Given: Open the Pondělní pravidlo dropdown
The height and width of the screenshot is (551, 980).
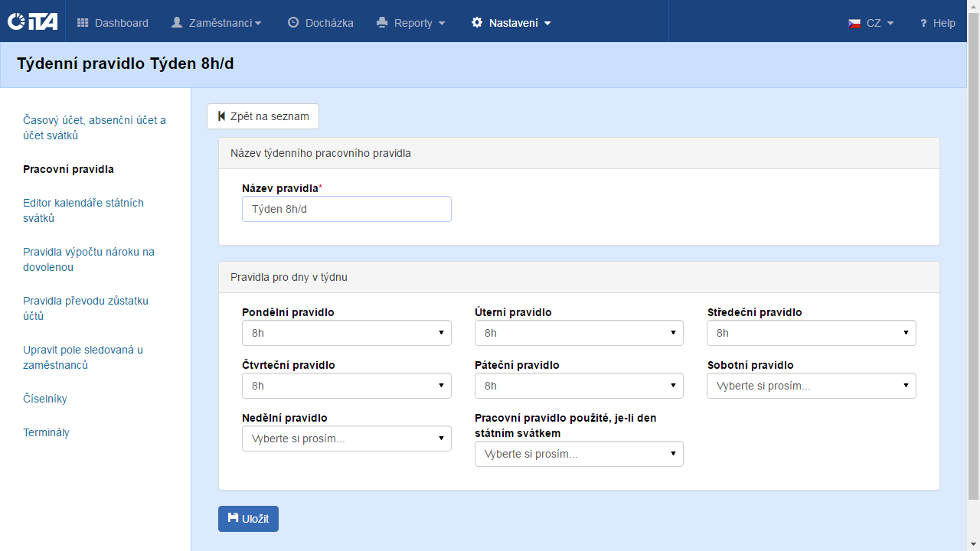Looking at the screenshot, I should pyautogui.click(x=346, y=333).
